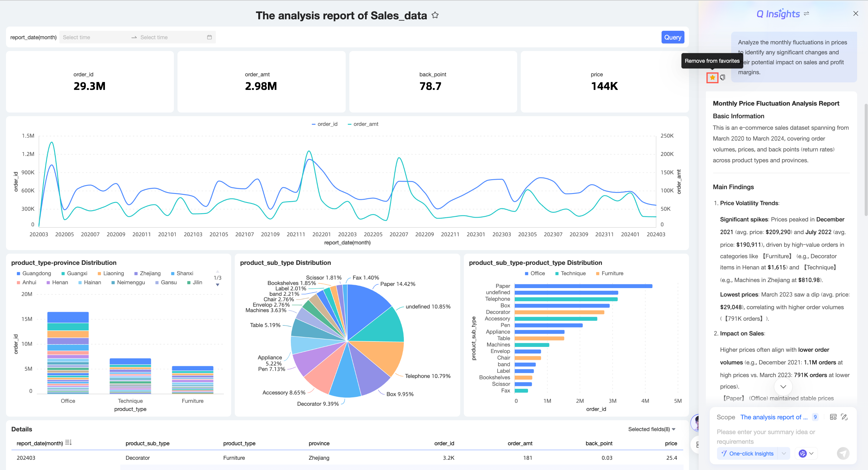Click the swap icon next to Q Insights
Screen dimensions: 868x470
[x=806, y=14]
